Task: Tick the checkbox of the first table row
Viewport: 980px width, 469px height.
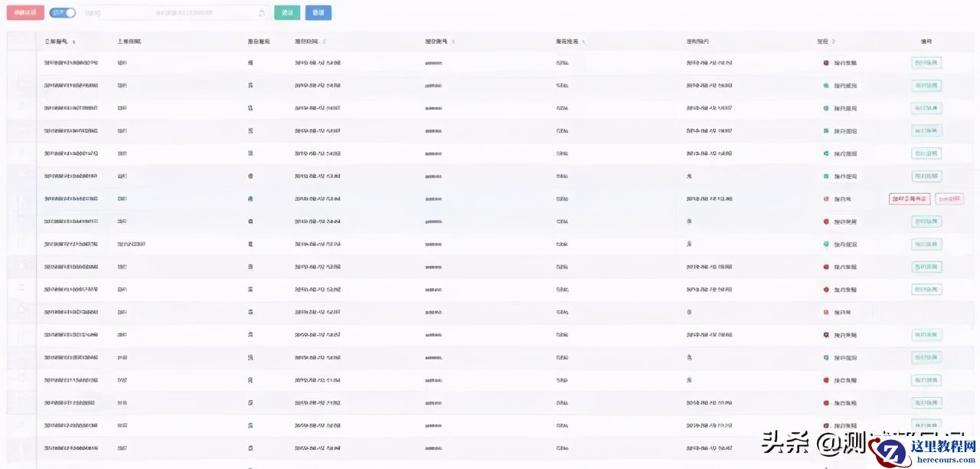Action: (x=21, y=63)
